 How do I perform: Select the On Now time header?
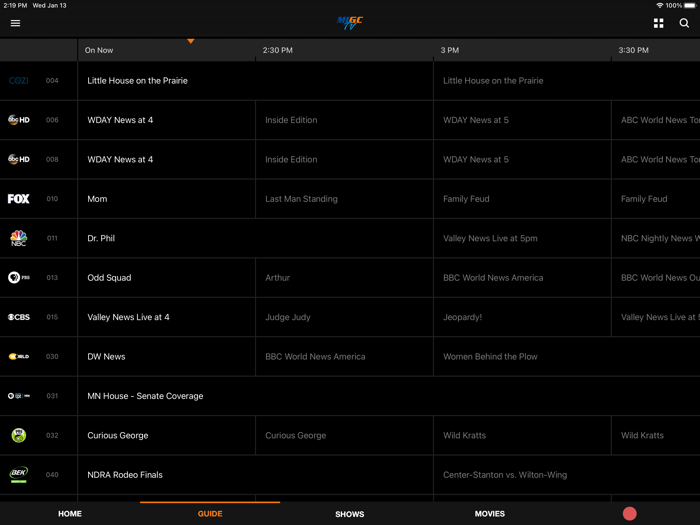[99, 50]
